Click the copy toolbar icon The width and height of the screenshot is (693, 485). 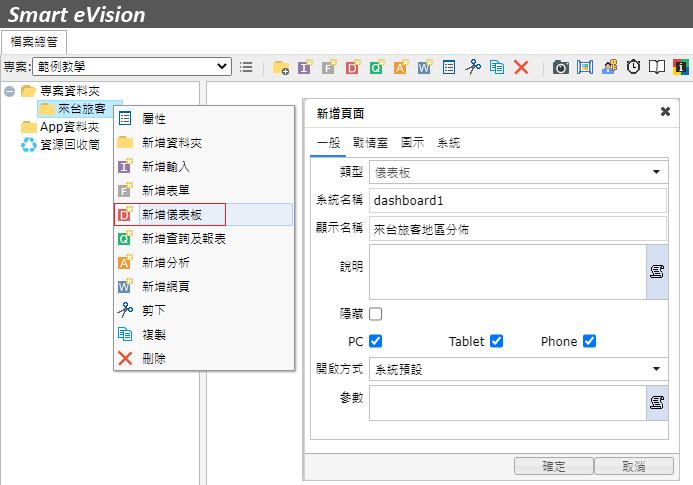[x=497, y=67]
